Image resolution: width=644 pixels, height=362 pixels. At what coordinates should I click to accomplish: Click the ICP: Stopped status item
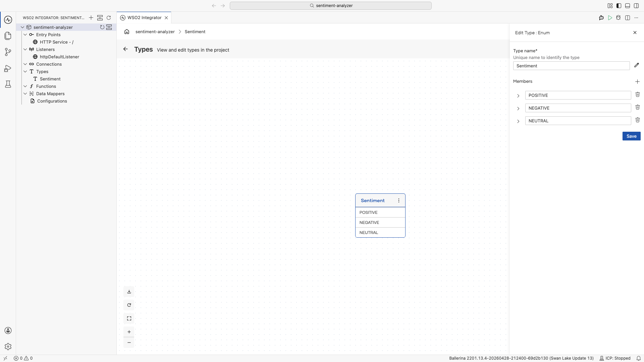(615, 358)
